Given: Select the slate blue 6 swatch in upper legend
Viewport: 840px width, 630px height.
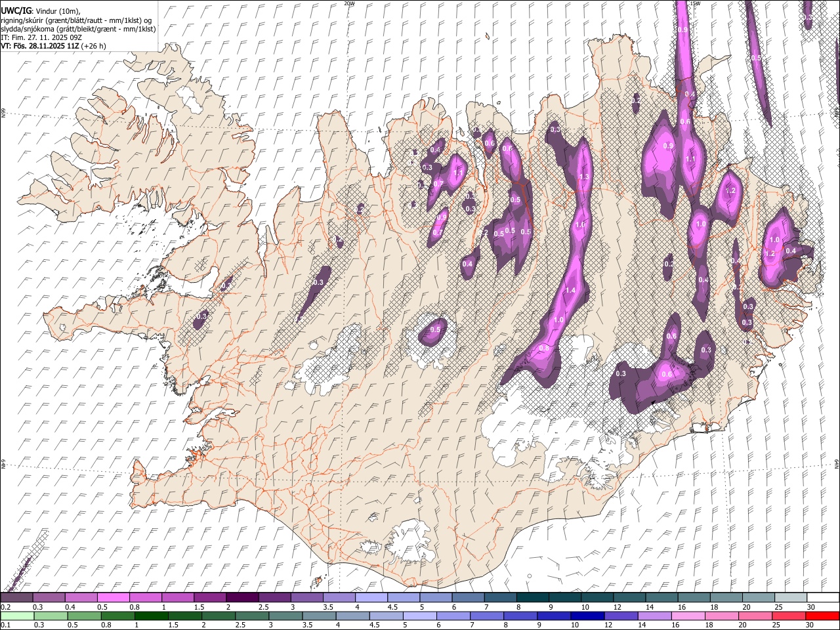Looking at the screenshot, I should point(469,597).
